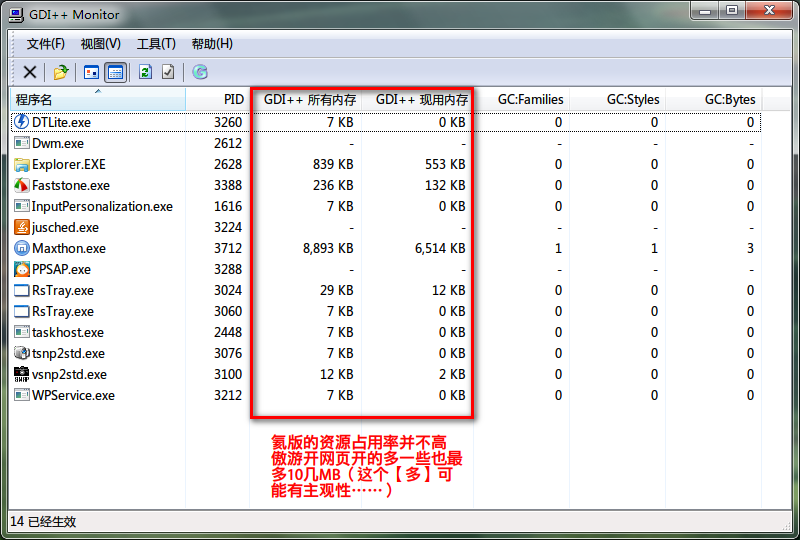
Task: Open the 帮助(H) menu
Action: (x=212, y=44)
